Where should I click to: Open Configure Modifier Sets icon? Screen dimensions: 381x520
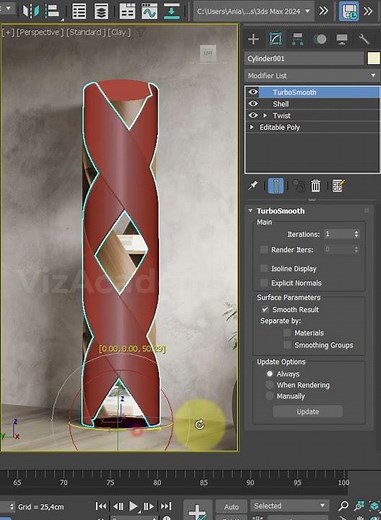click(338, 186)
